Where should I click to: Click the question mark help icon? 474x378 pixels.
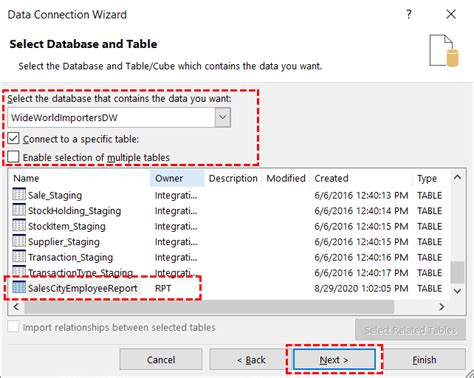tap(409, 14)
